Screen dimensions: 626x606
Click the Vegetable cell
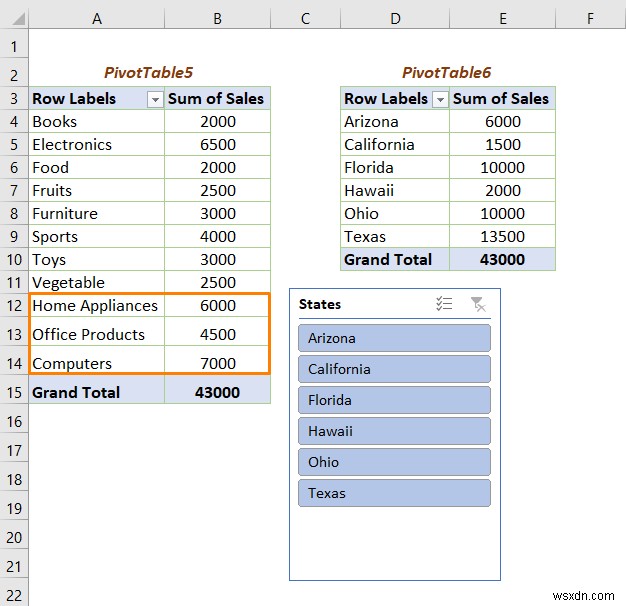tap(97, 282)
